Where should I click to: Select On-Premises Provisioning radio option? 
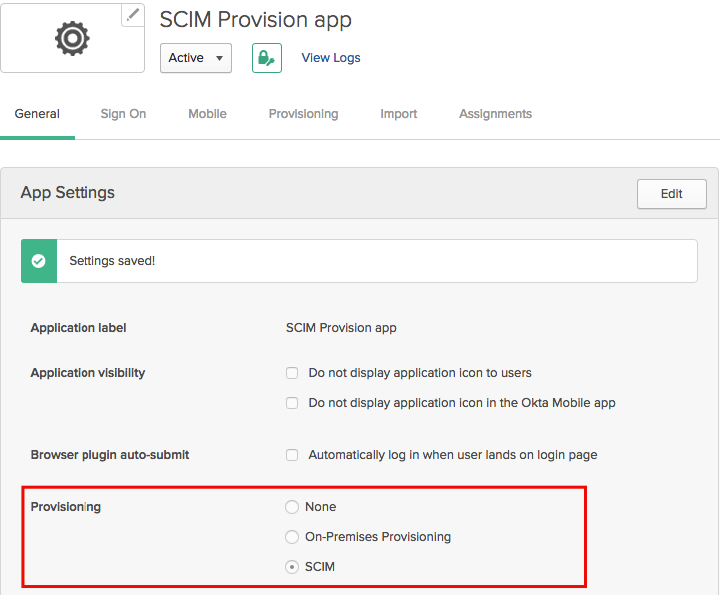pos(292,537)
